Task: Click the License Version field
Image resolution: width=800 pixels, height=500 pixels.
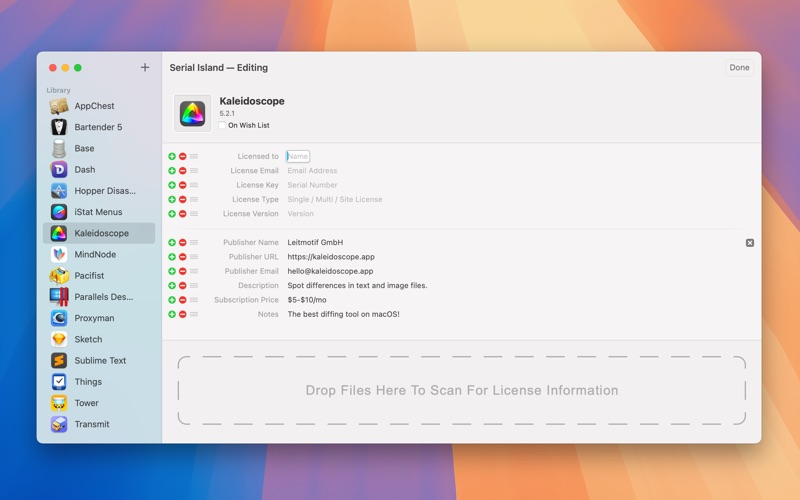Action: [301, 214]
